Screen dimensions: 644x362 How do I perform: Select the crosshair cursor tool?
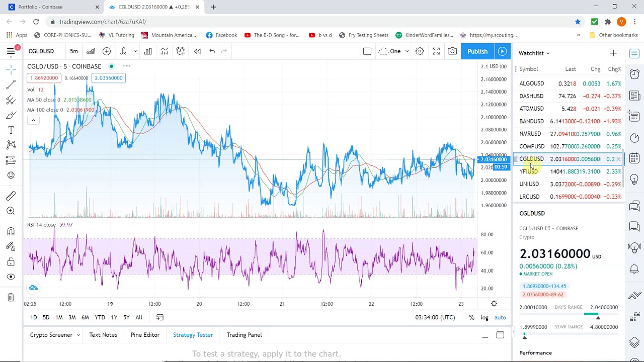(x=11, y=69)
